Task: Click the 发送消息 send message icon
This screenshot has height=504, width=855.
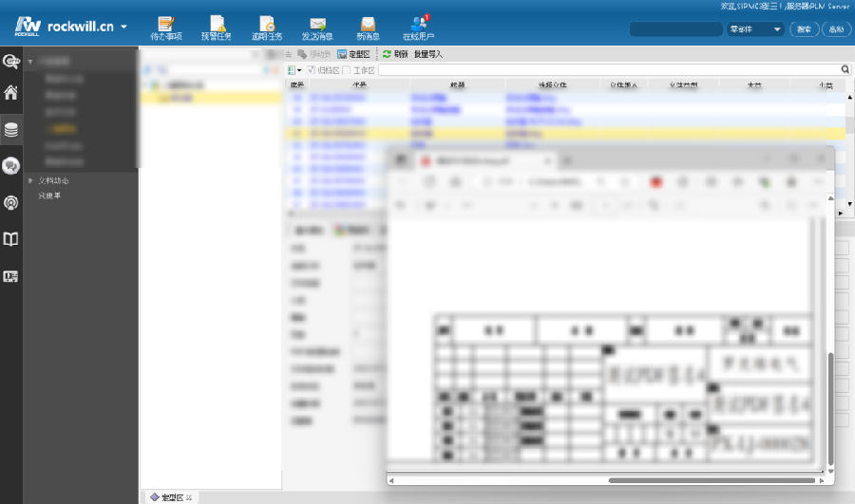Action: pyautogui.click(x=317, y=28)
